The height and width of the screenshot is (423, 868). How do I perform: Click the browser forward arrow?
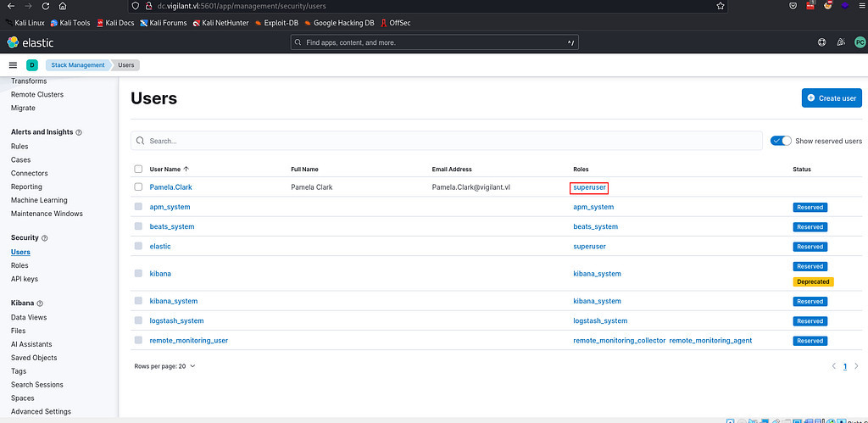click(28, 6)
